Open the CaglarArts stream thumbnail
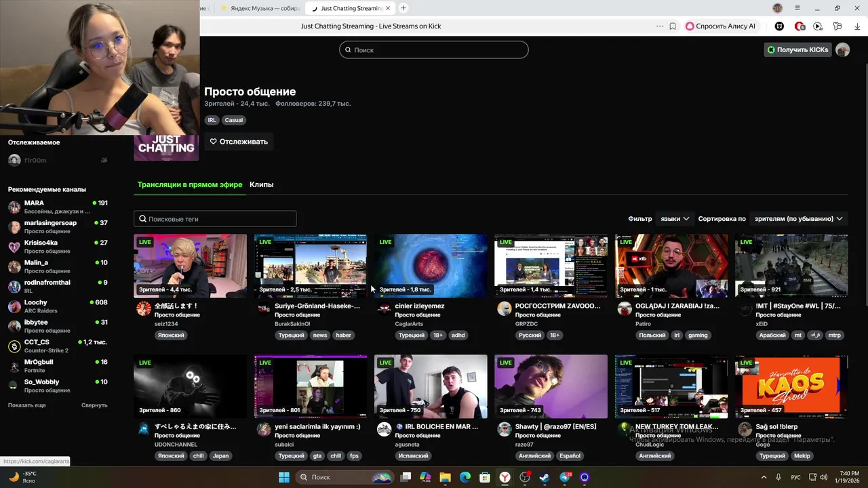Viewport: 868px width, 488px height. (x=431, y=266)
